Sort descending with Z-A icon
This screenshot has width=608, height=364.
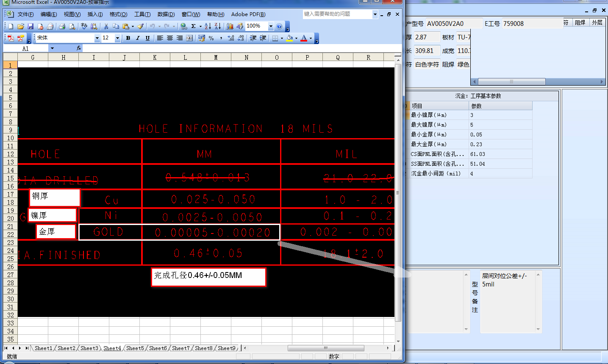tap(218, 26)
